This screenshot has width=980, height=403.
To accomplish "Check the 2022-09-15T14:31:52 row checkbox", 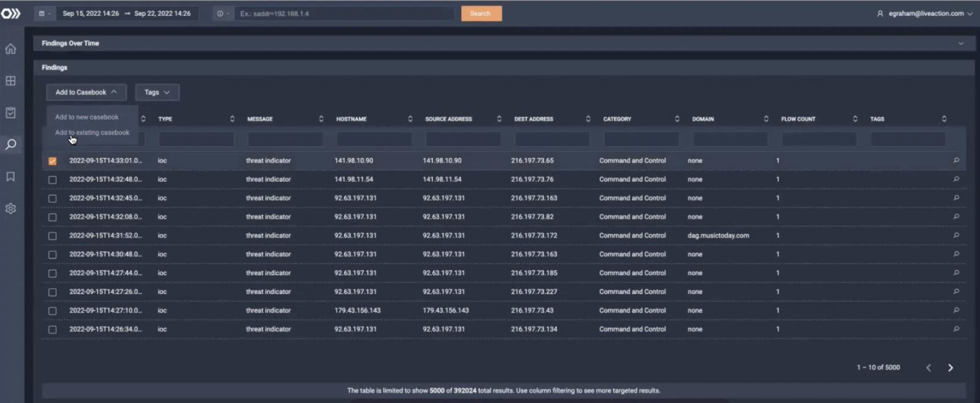I will coord(52,236).
